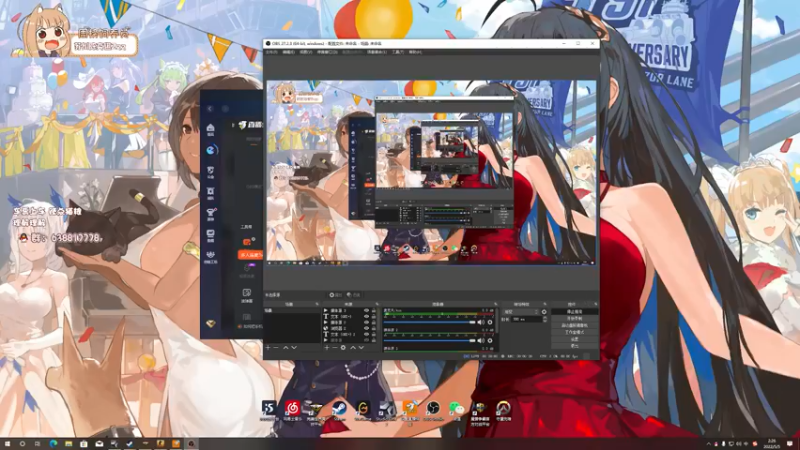
Task: Pop out the Audio Mixer dock panel
Action: point(495,304)
